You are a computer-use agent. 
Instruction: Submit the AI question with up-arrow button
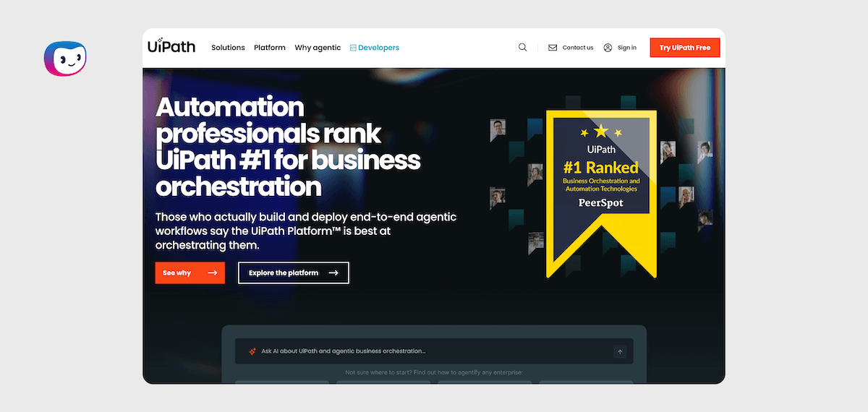pyautogui.click(x=619, y=352)
